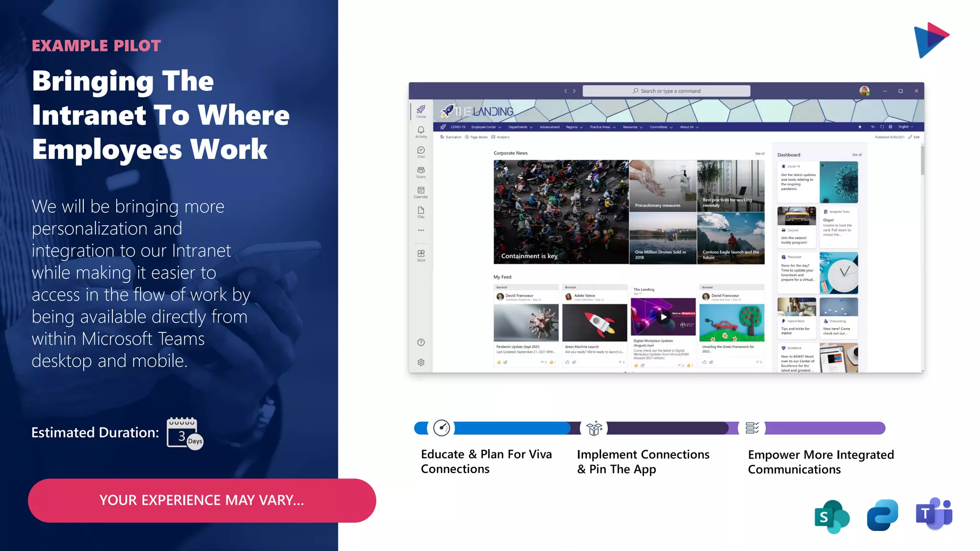
Task: Go back with the left navigation arrow
Action: pyautogui.click(x=565, y=91)
